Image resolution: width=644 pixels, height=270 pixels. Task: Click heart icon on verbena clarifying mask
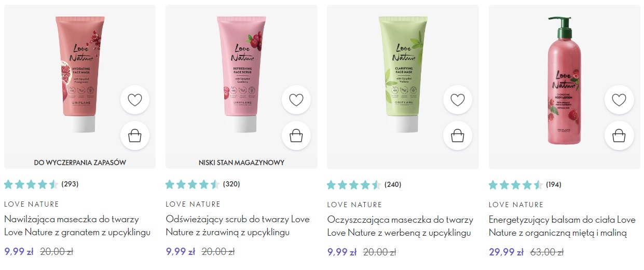(458, 100)
